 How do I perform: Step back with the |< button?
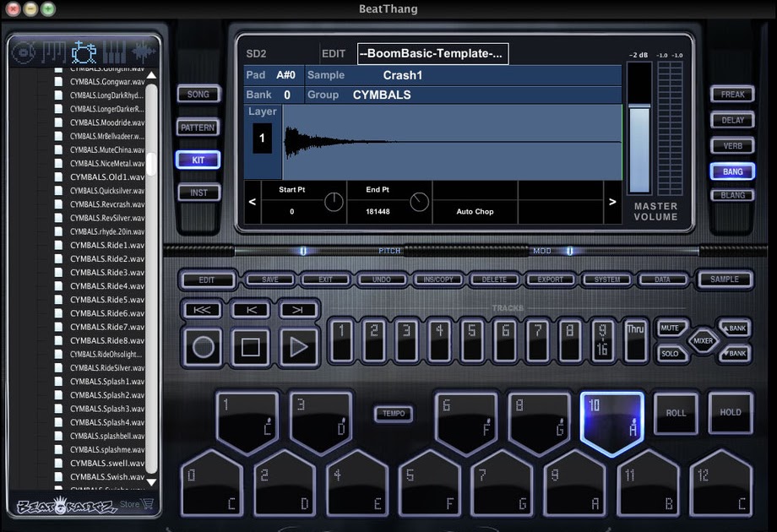click(x=251, y=310)
